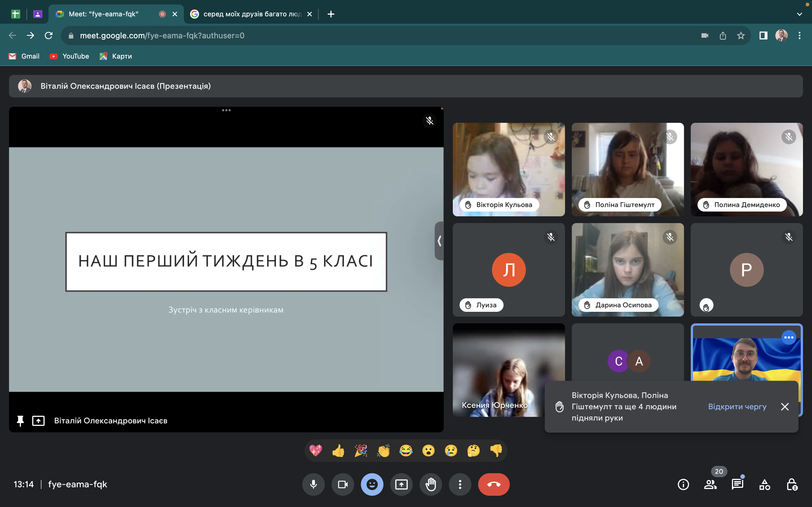
Task: Open the activities icon
Action: click(x=765, y=484)
